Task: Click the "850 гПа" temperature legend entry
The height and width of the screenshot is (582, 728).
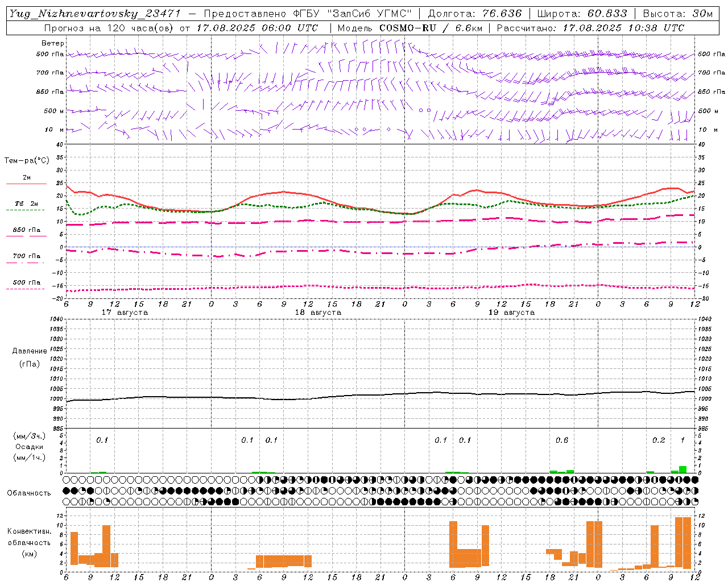Action: pos(27,230)
